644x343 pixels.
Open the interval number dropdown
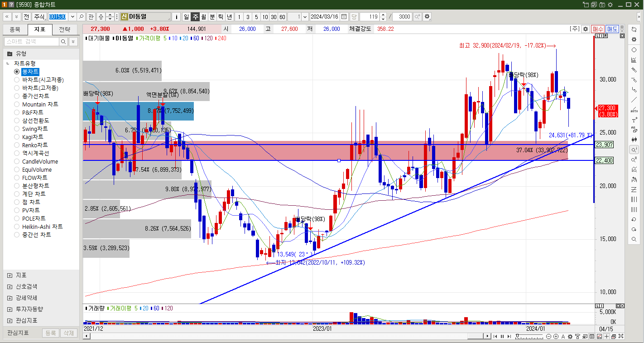[x=305, y=17]
